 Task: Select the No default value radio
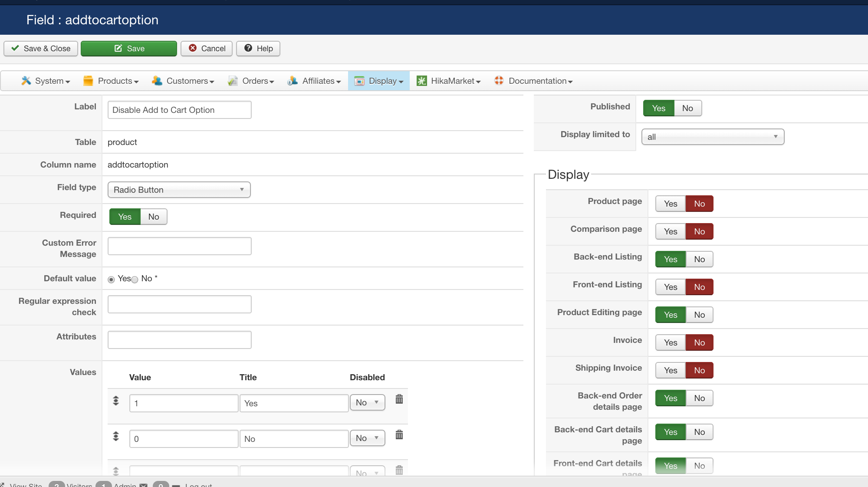tap(135, 280)
